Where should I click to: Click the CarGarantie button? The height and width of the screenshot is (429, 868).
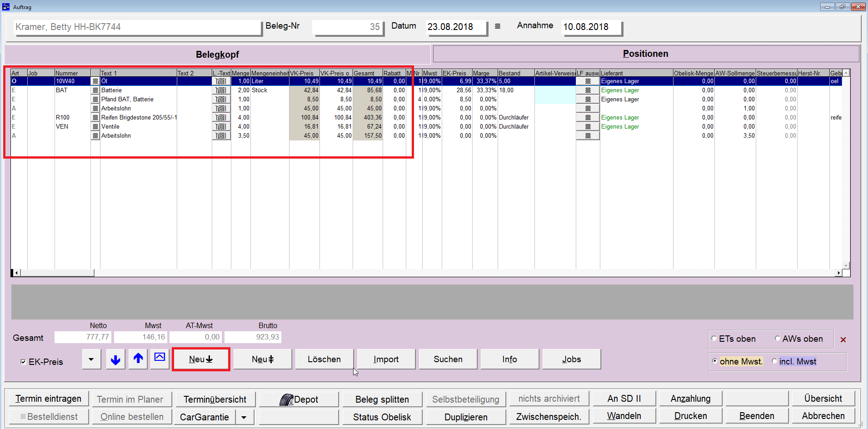tap(205, 417)
